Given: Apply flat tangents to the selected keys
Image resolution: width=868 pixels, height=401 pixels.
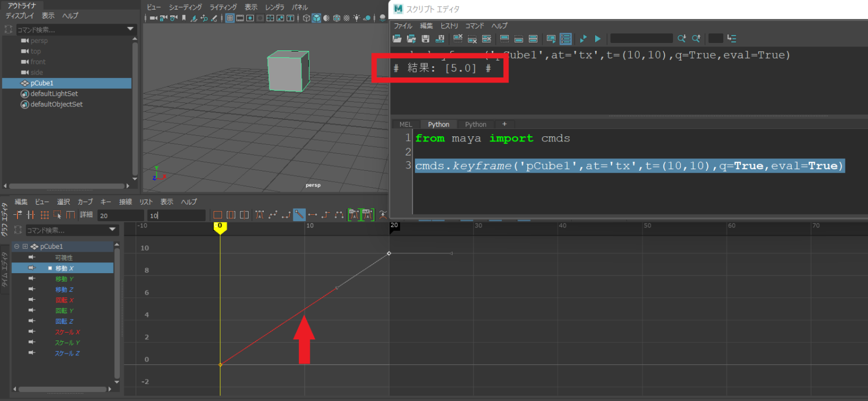Looking at the screenshot, I should tap(313, 214).
